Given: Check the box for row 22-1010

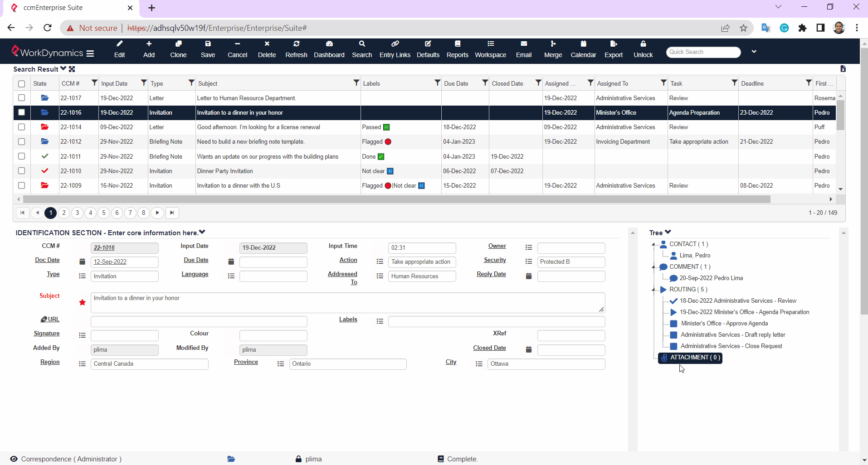Looking at the screenshot, I should coord(21,171).
